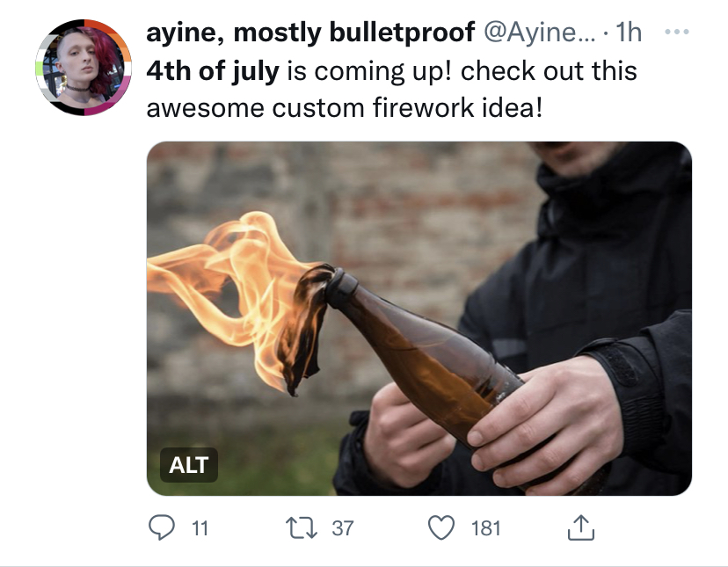Screen dimensions: 728x567
Task: Click the bold '4th of july' text
Action: pos(213,71)
